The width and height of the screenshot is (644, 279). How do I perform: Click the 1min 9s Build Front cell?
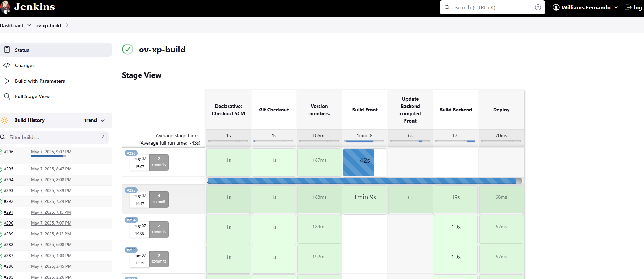(x=365, y=200)
